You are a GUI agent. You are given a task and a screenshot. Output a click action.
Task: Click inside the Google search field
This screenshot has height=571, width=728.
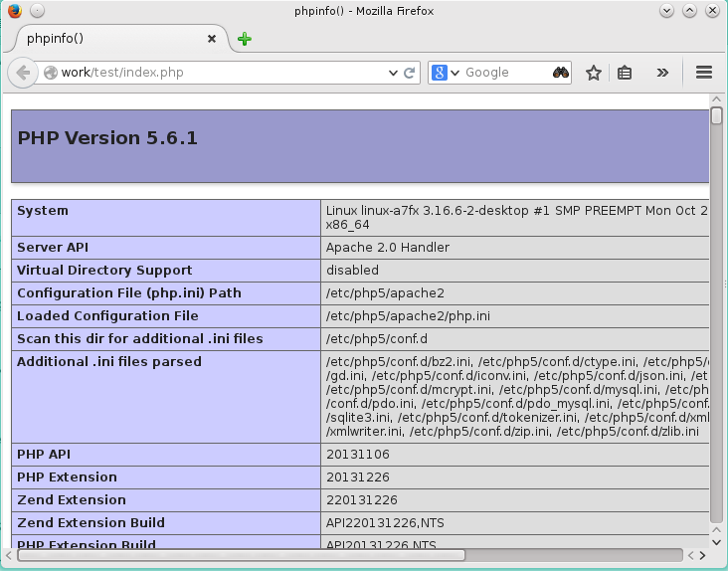coord(505,73)
